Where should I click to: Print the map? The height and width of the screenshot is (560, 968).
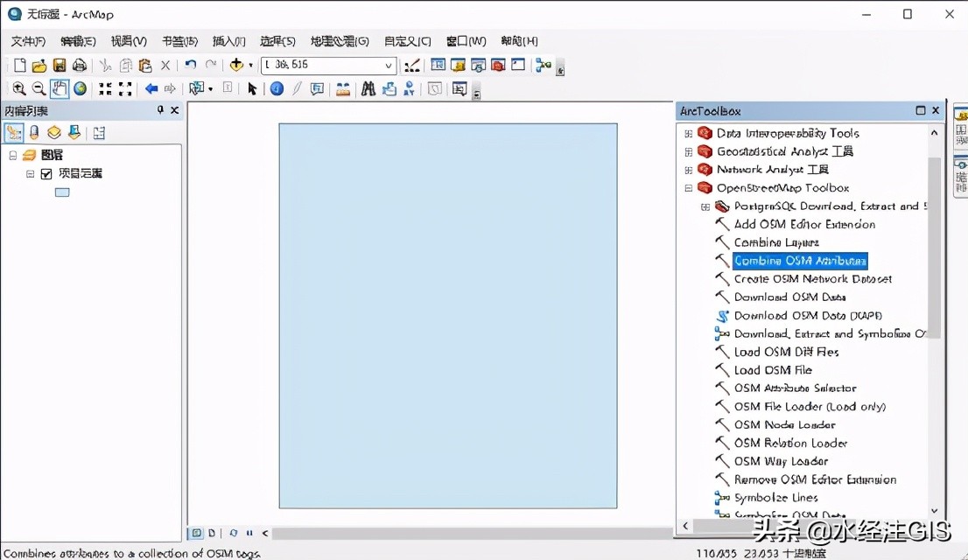[x=80, y=65]
